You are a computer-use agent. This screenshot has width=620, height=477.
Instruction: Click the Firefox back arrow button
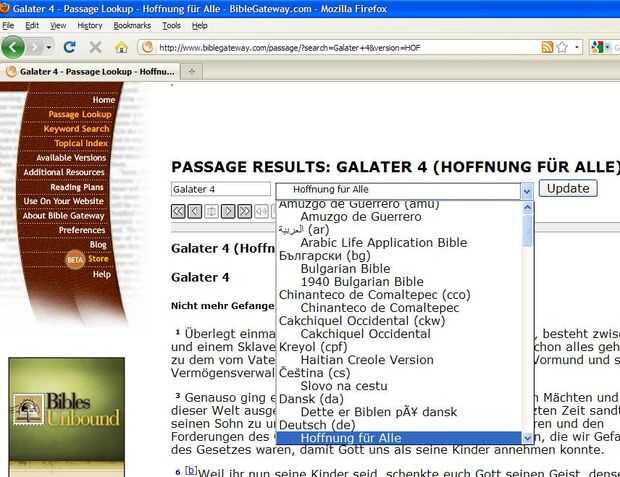point(13,47)
